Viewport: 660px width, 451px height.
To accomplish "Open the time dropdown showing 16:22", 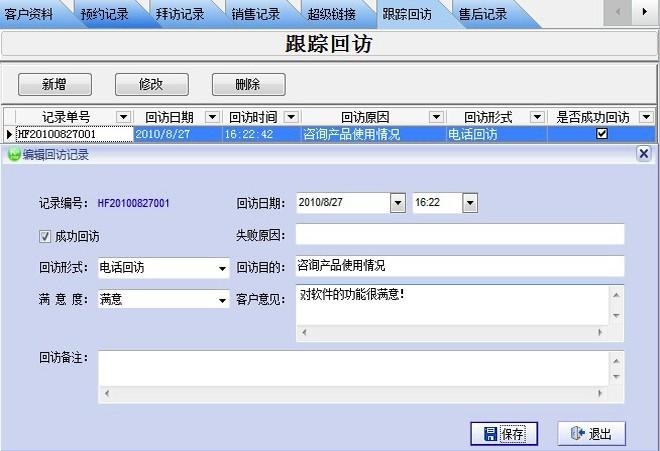I will pyautogui.click(x=470, y=203).
